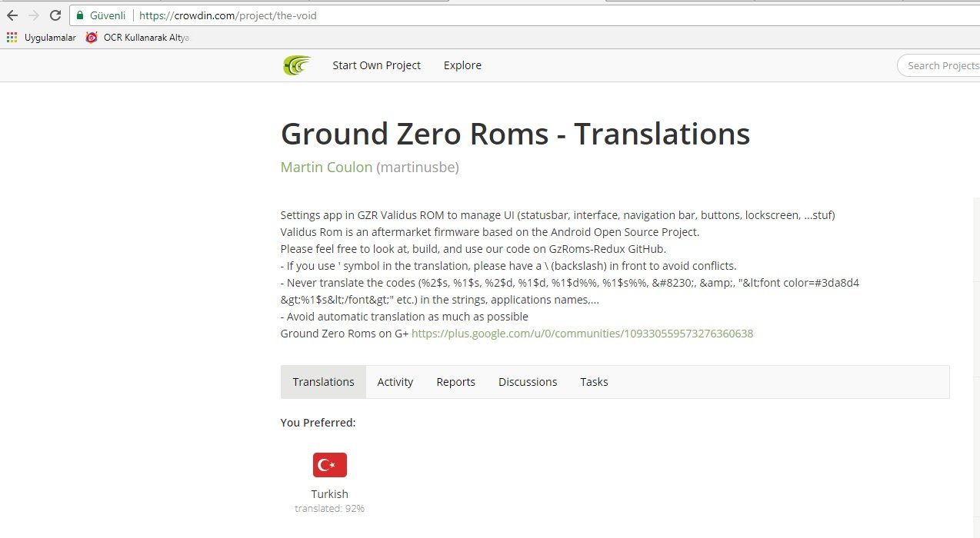The height and width of the screenshot is (538, 980).
Task: Open the Google Plus communities link
Action: coord(582,334)
